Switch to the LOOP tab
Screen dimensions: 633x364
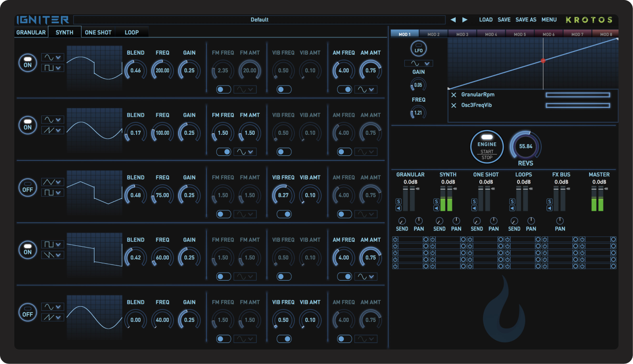point(132,32)
